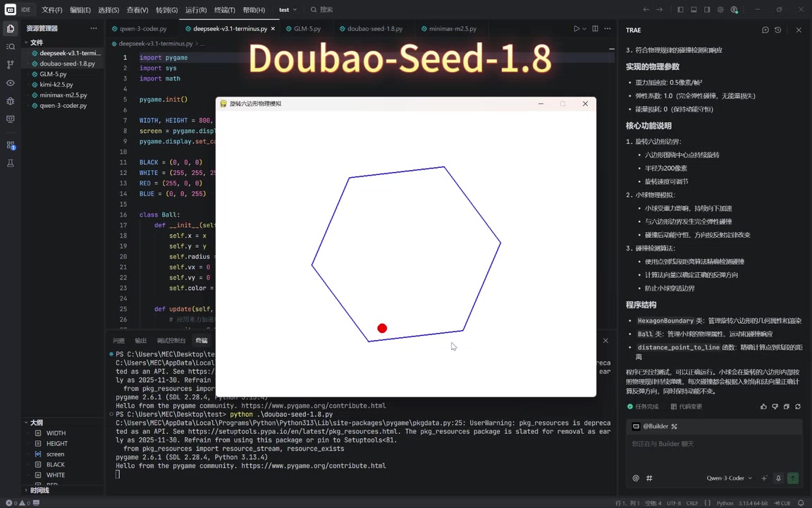Open the Extensions icon with badge
Image resolution: width=812 pixels, height=508 pixels.
pos(11,145)
